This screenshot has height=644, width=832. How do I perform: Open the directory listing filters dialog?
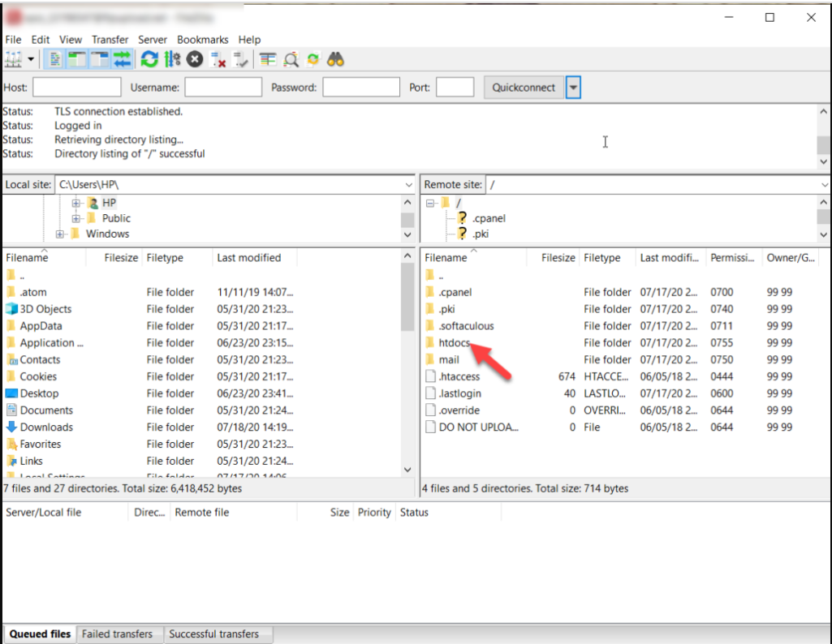[268, 59]
